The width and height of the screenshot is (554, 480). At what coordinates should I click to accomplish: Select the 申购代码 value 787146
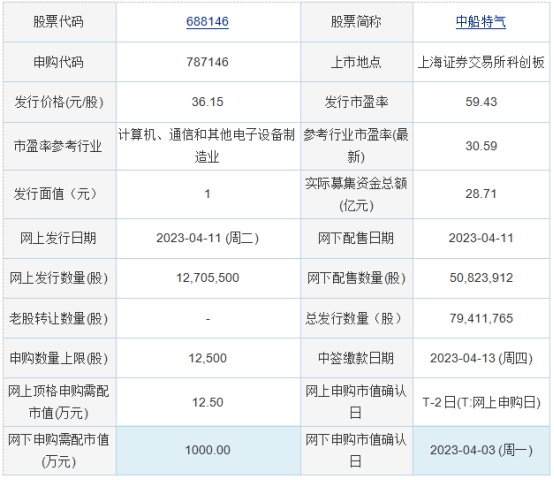[x=207, y=62]
